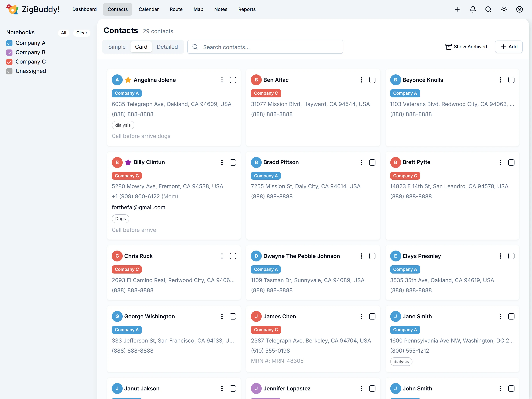Open the notifications bell

click(x=473, y=9)
